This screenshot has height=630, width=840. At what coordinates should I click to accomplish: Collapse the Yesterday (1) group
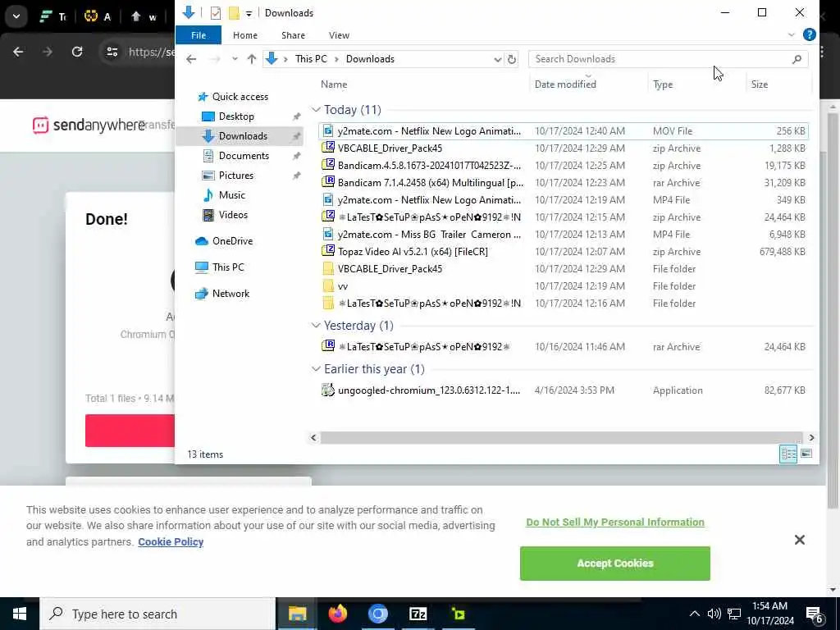(316, 326)
